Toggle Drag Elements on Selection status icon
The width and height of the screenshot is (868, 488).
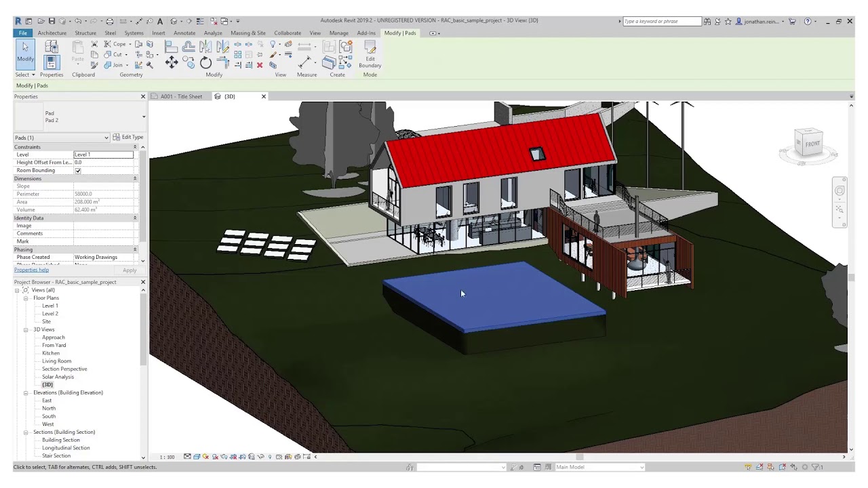point(793,467)
